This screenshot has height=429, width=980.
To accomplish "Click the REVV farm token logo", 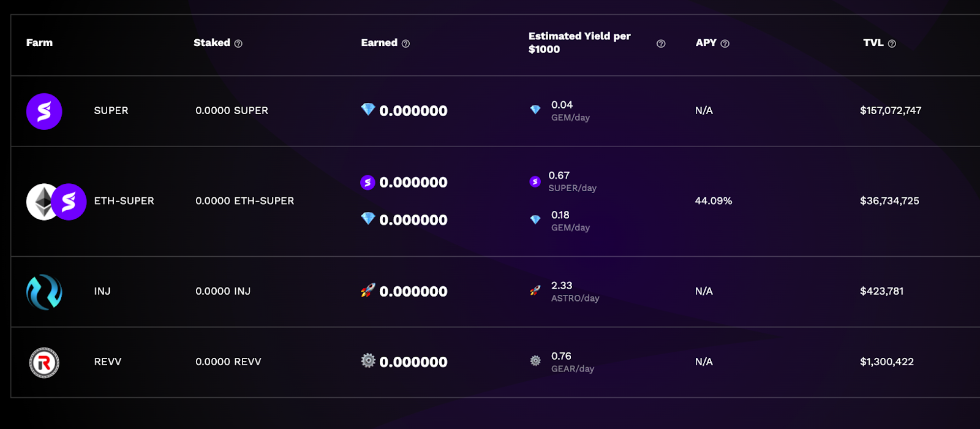I will click(44, 363).
